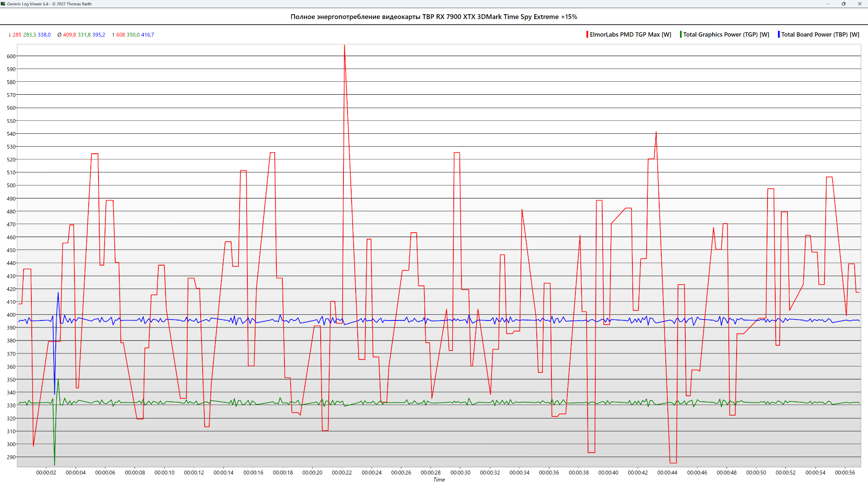Minimize the Log Viewer window

tap(828, 4)
